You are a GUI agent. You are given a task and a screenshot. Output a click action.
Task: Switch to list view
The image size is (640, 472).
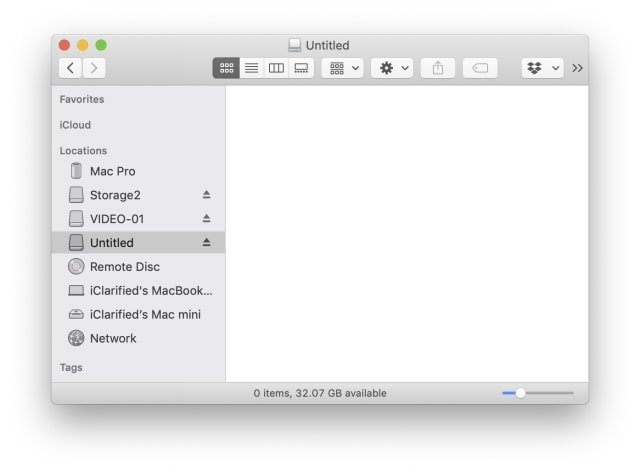[x=251, y=68]
